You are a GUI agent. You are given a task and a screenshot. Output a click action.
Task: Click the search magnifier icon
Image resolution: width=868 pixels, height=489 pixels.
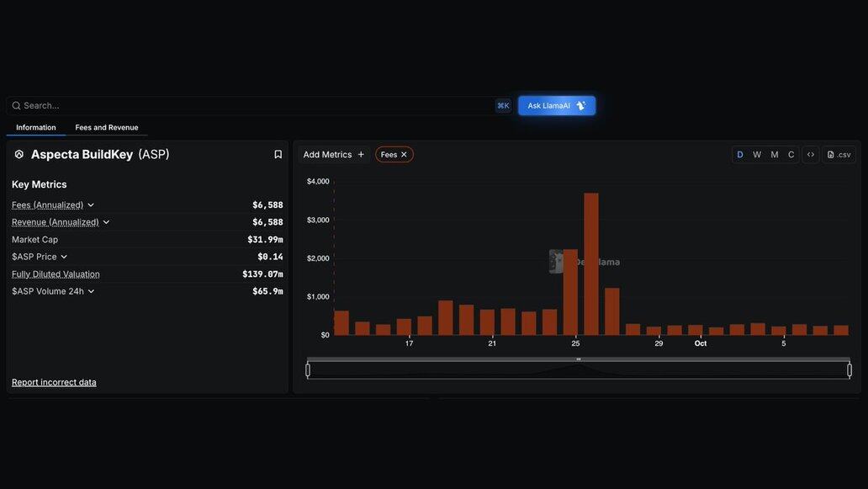tap(16, 106)
